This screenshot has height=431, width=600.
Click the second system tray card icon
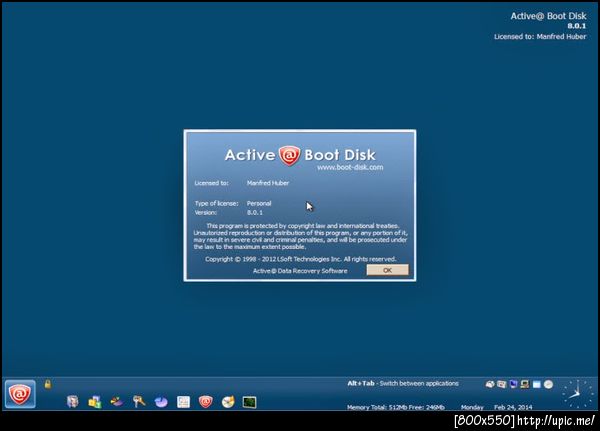(x=501, y=384)
